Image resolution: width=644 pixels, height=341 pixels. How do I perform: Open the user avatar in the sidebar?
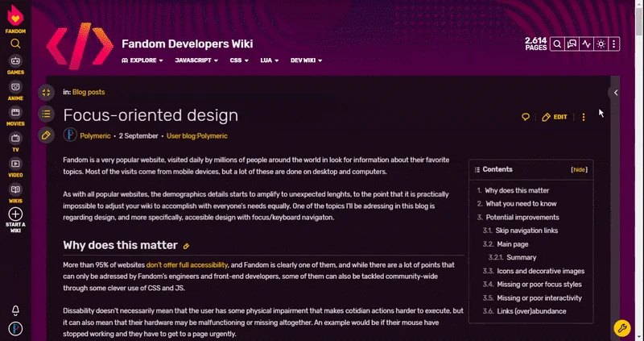(x=15, y=329)
